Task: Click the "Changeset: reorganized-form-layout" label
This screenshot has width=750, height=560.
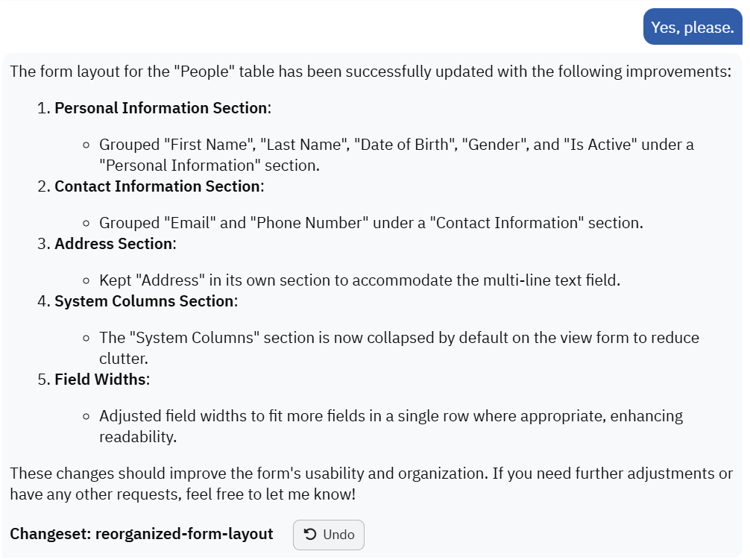Action: click(142, 535)
